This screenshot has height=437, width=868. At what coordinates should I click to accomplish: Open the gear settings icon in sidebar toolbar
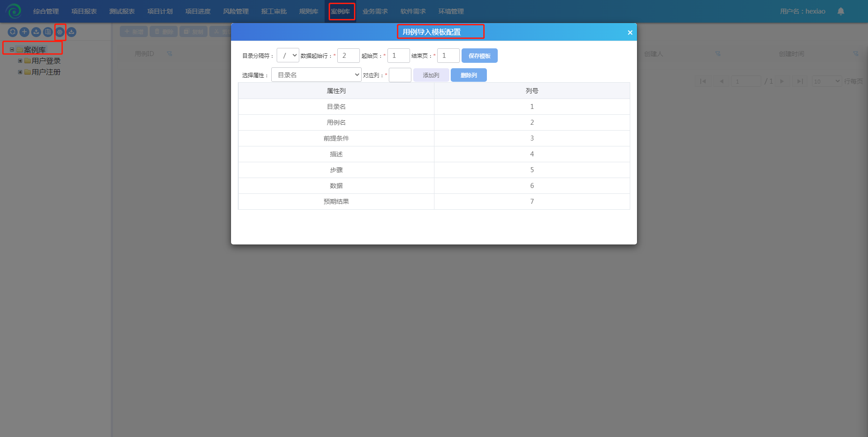pos(60,32)
